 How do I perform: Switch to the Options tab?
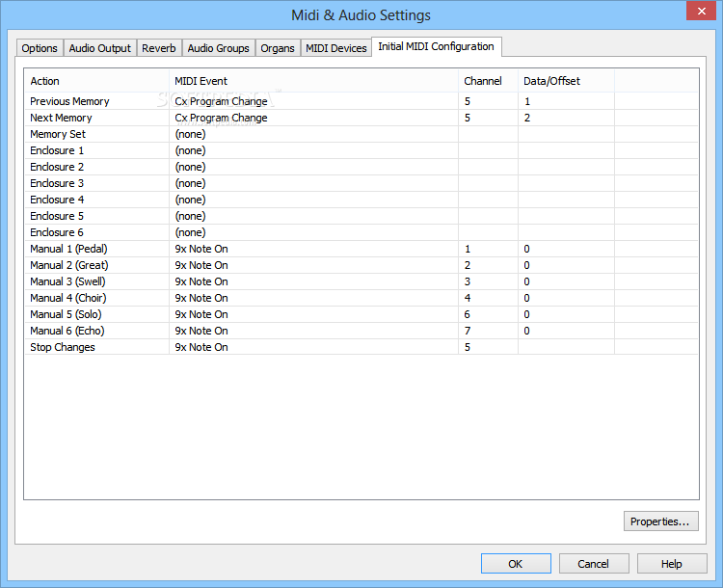coord(40,48)
